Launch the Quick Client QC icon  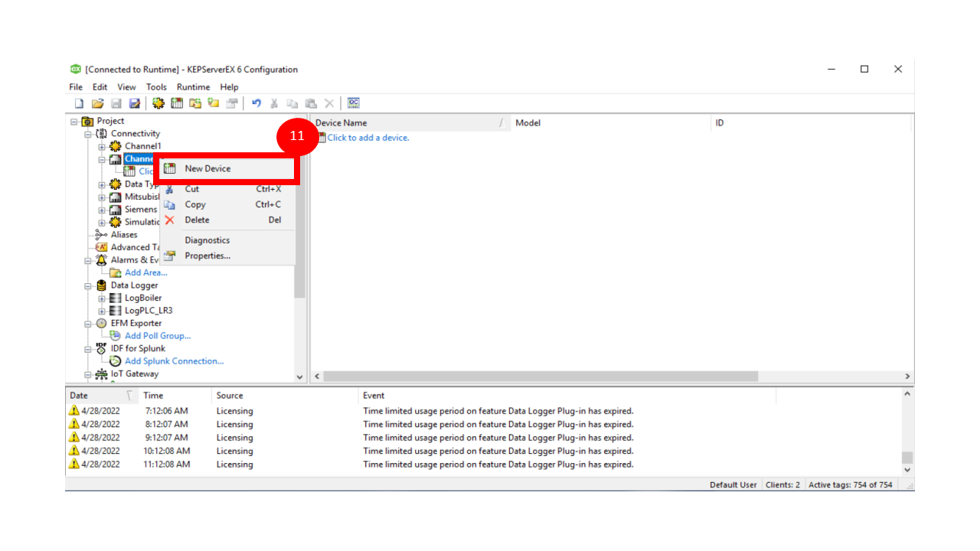coord(354,103)
